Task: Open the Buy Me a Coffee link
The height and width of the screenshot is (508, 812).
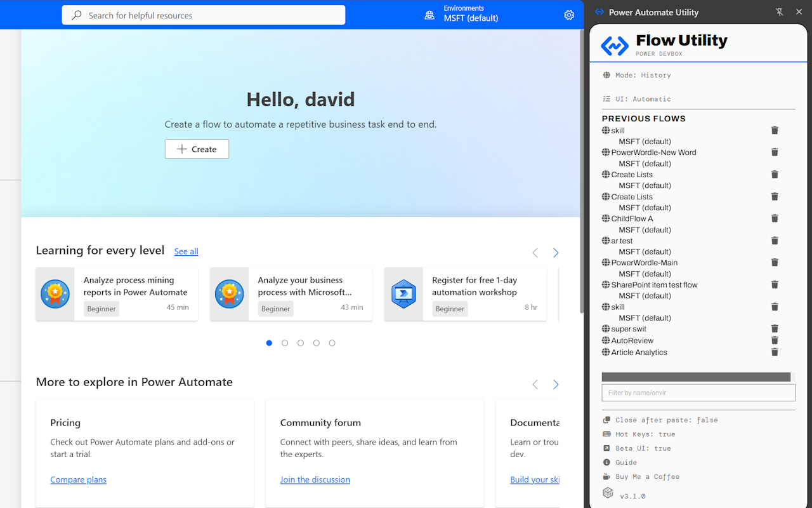Action: coord(648,476)
